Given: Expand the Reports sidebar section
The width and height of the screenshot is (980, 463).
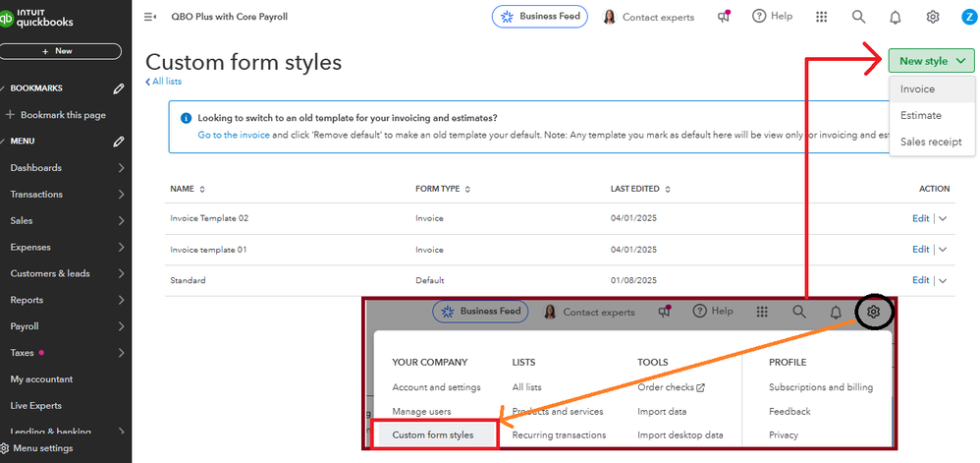Looking at the screenshot, I should point(120,300).
